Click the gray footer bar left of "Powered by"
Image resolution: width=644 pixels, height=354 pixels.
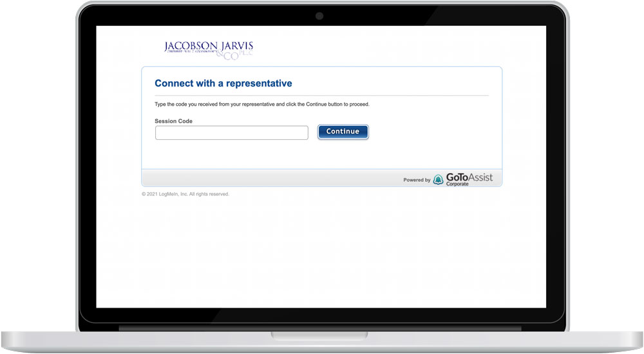pyautogui.click(x=270, y=179)
